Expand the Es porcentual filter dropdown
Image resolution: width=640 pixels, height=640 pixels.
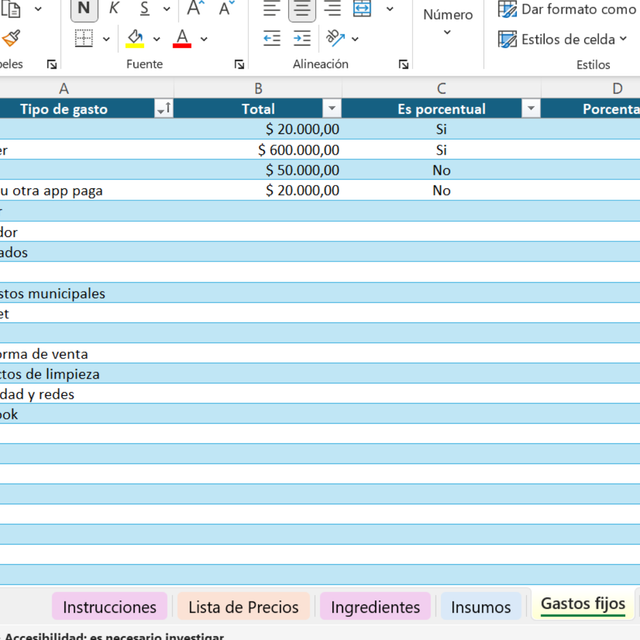tap(531, 109)
